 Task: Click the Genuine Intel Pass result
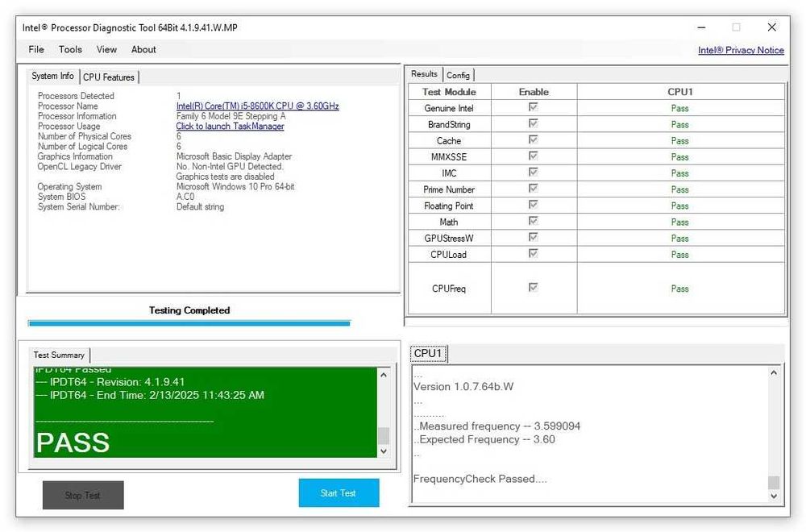coord(679,109)
